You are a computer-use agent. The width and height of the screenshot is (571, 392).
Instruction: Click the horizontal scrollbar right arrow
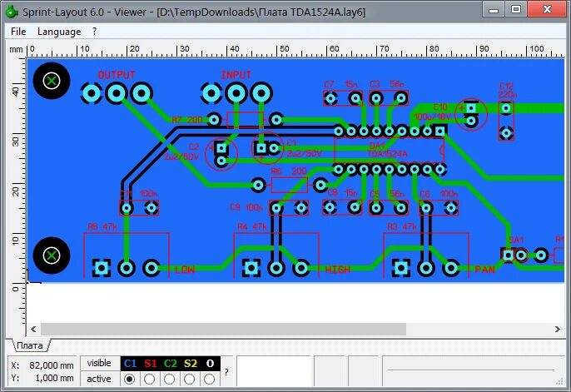click(x=558, y=329)
